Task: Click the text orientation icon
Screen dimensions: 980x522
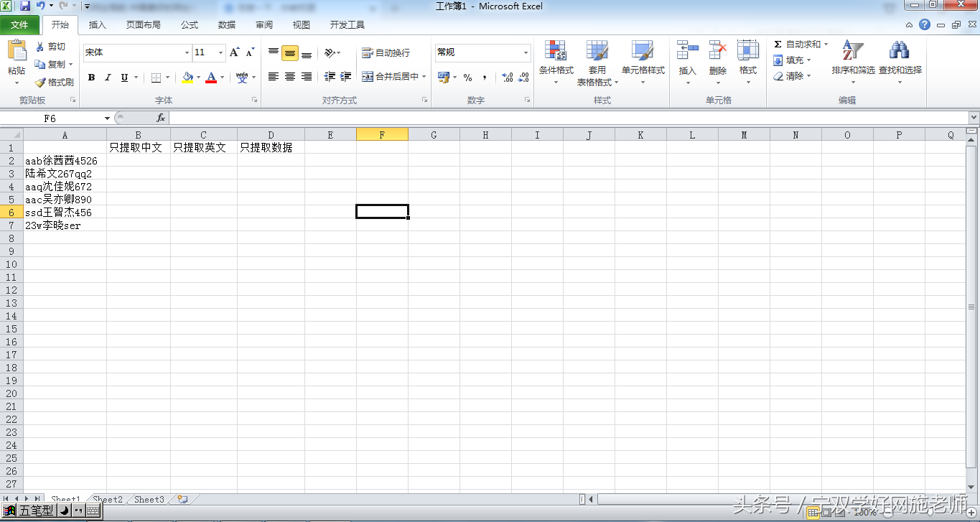Action: point(330,52)
